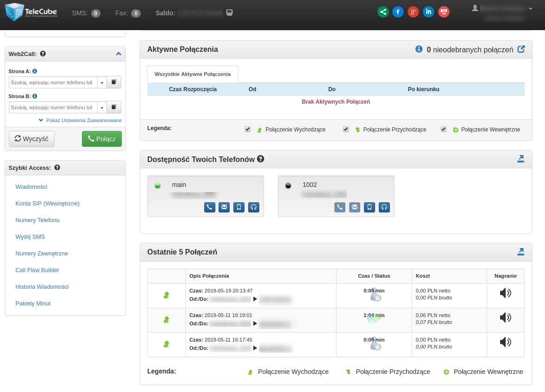Collapse the Web2Call panel chevron
The image size is (545, 392).
pos(119,54)
